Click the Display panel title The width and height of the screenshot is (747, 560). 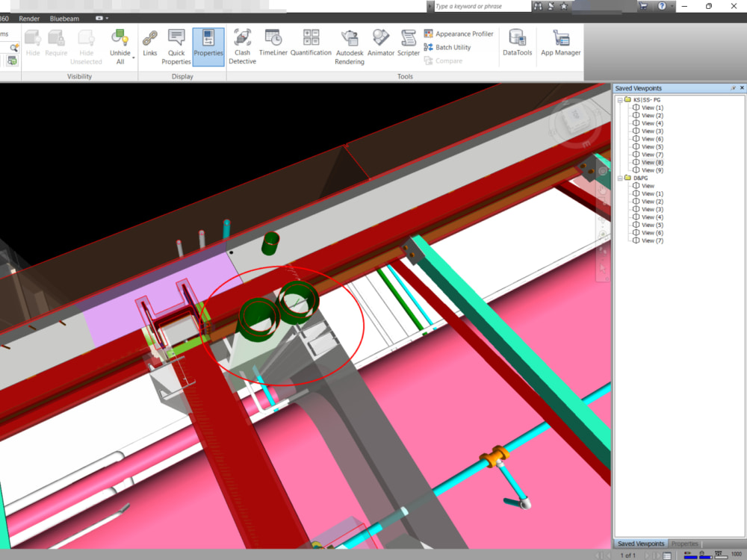click(182, 76)
